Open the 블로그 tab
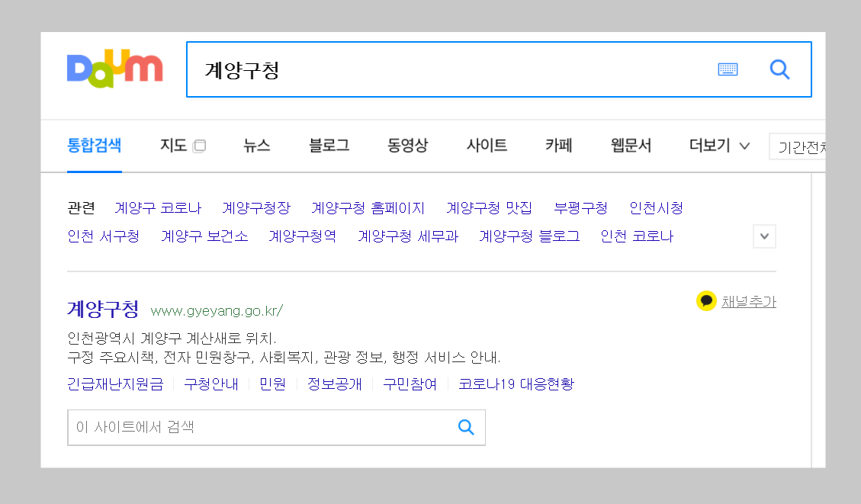The width and height of the screenshot is (861, 504). [329, 146]
